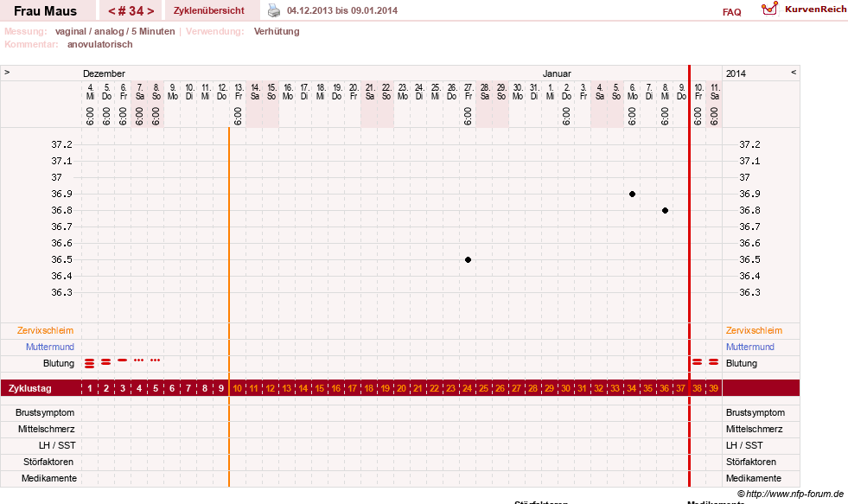Select cycle day 10 cell

tap(238, 388)
